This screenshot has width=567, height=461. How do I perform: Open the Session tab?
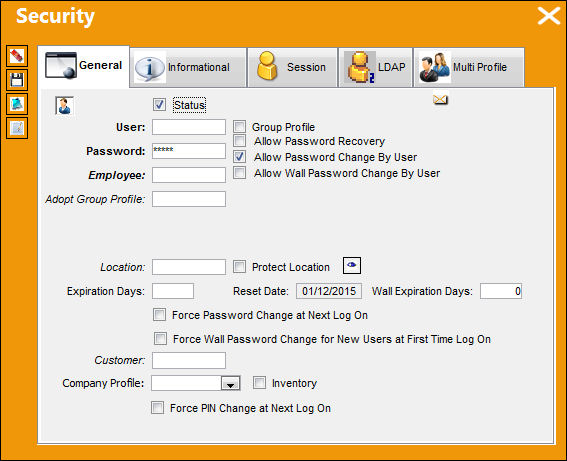pos(293,67)
